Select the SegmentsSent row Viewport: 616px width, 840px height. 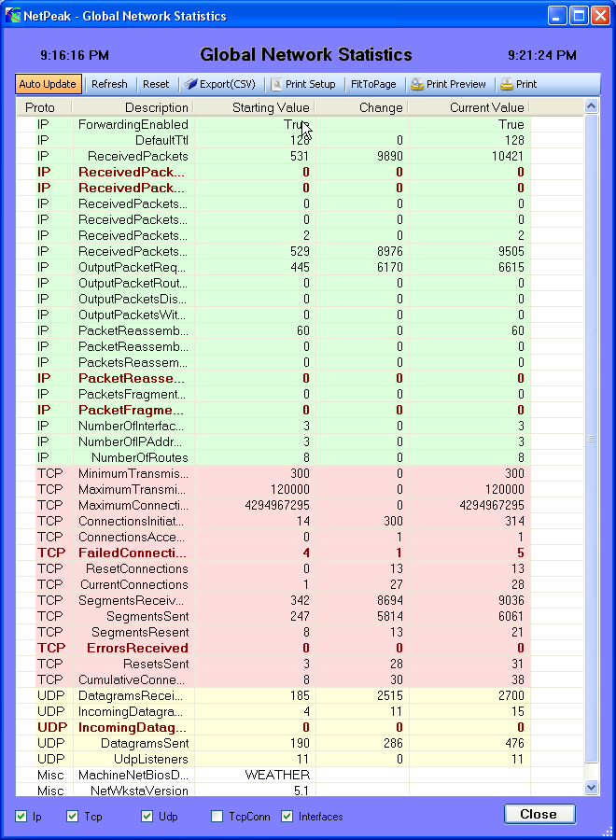point(273,616)
